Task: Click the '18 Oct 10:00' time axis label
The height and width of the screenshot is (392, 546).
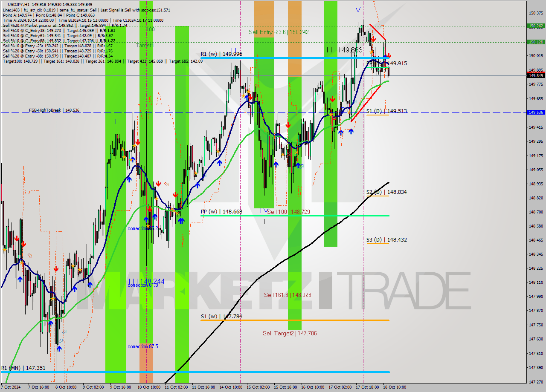Action: click(x=395, y=387)
